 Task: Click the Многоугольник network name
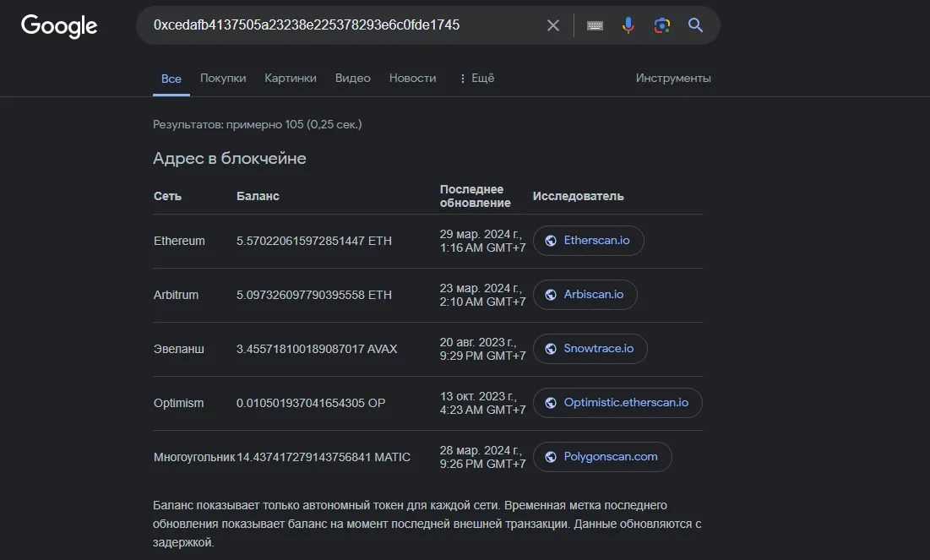pyautogui.click(x=194, y=457)
